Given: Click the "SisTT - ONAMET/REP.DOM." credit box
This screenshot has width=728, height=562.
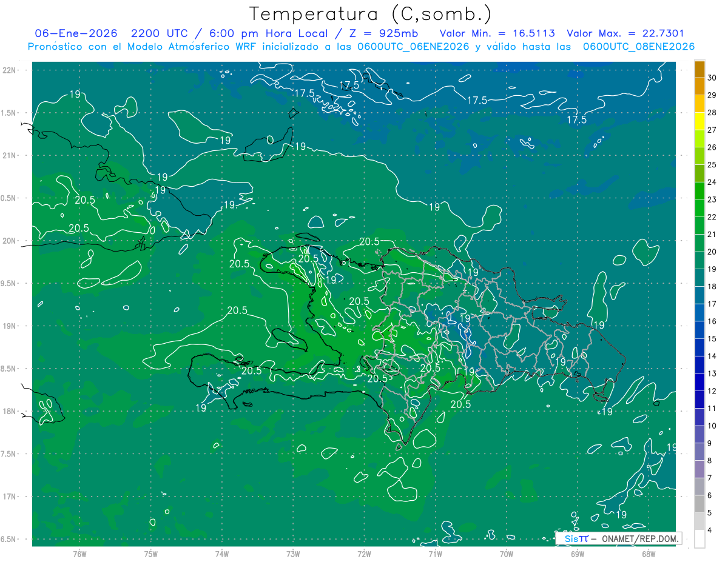Looking at the screenshot, I should click(x=618, y=538).
